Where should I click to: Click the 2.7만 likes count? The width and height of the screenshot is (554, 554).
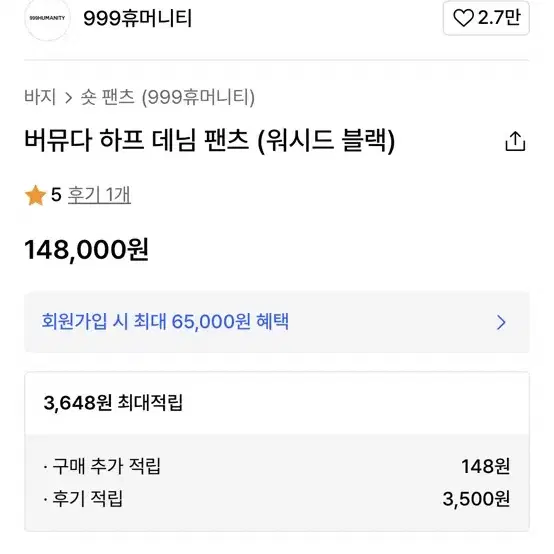click(x=499, y=17)
